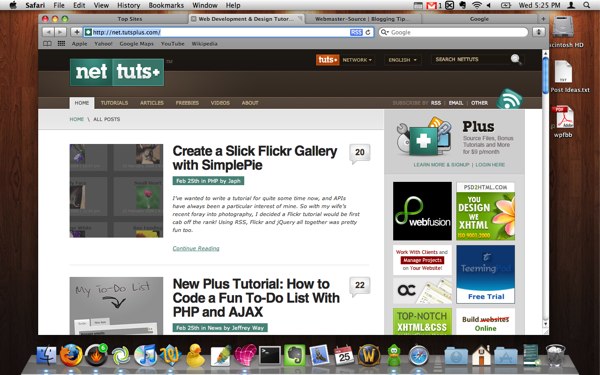Open the New Plus Tutorial To-Do List title

point(256,298)
